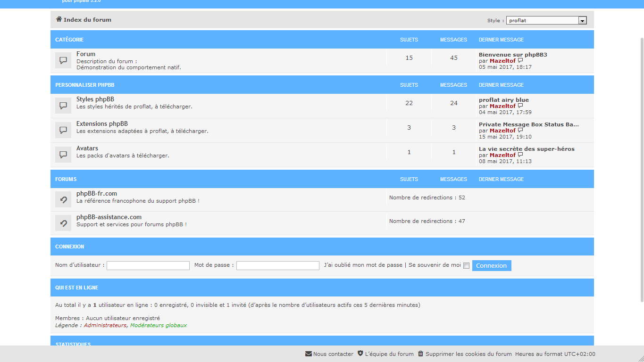This screenshot has width=644, height=362.
Task: View latest post icon for proflat airy blue
Action: click(x=520, y=106)
